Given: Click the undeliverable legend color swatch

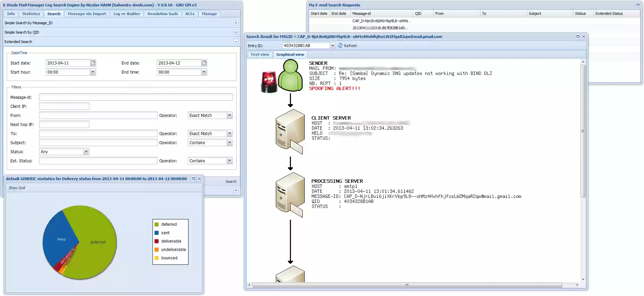Looking at the screenshot, I should pos(157,250).
